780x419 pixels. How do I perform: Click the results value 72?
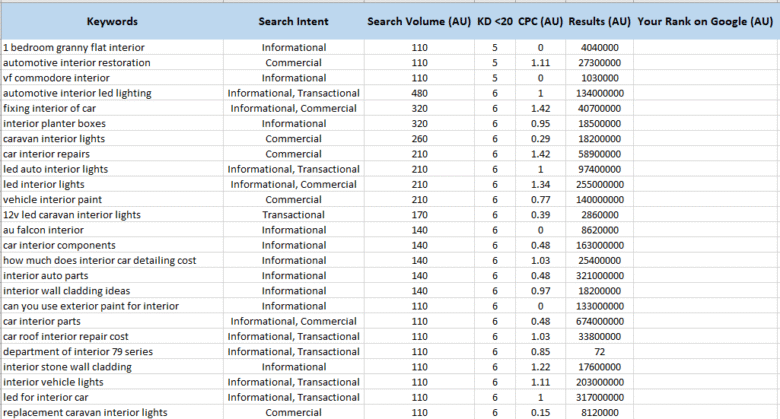click(x=599, y=352)
